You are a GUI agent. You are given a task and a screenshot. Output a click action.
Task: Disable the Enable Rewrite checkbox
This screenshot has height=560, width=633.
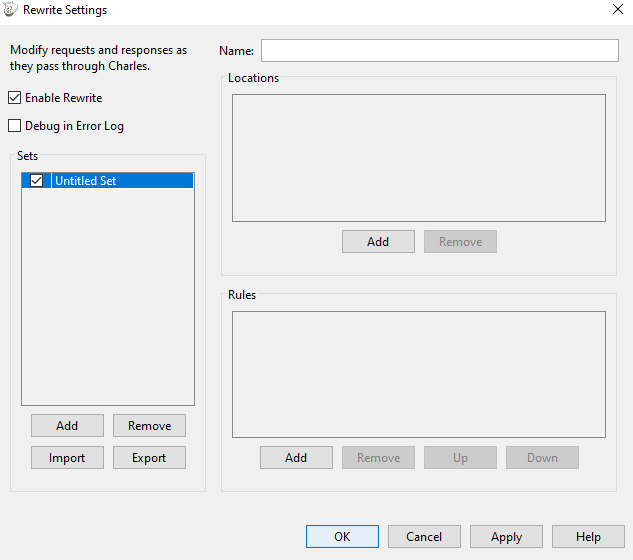click(15, 98)
